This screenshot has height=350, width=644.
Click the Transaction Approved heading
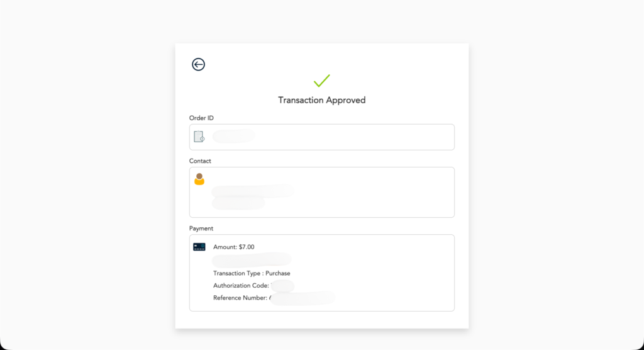322,100
